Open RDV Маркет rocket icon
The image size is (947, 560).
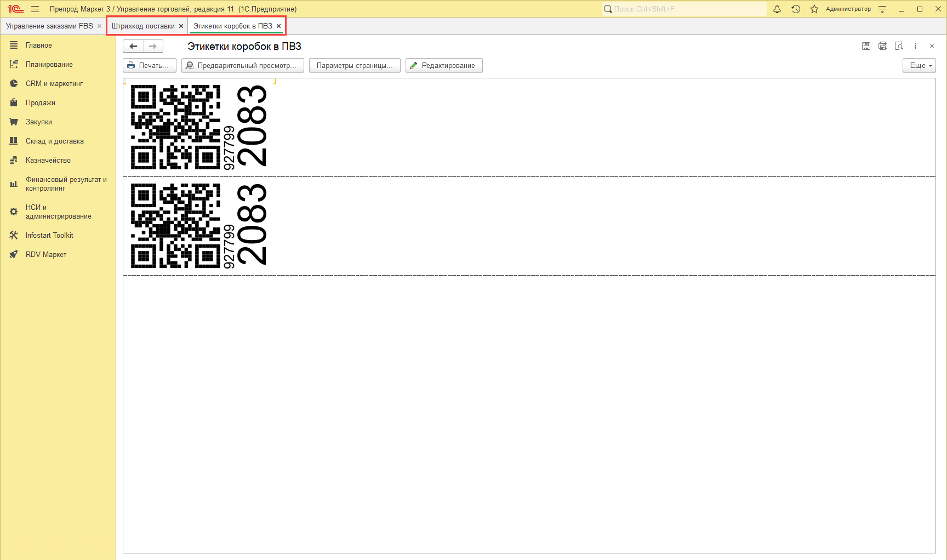(x=14, y=255)
